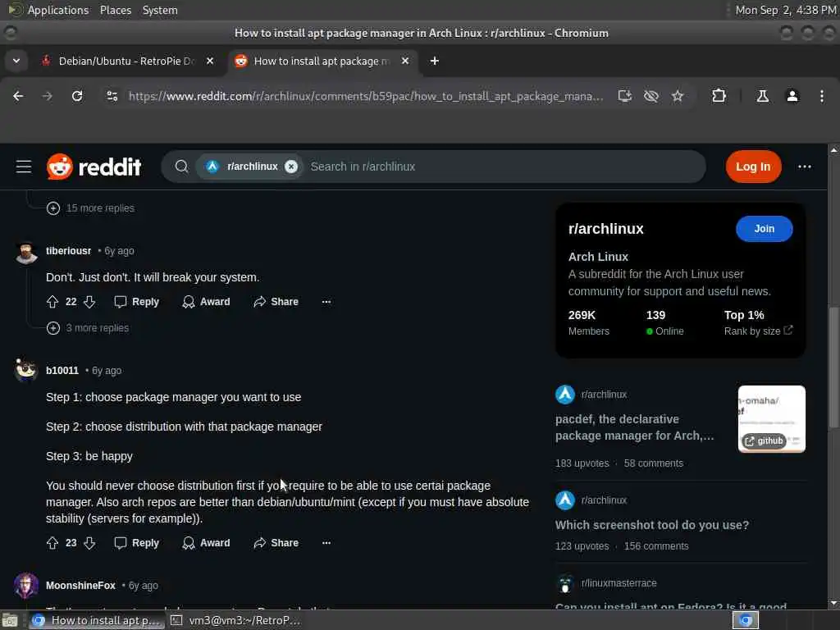Close the Debian/Ubuntu RetroPie tab
This screenshot has width=840, height=630.
coord(210,61)
